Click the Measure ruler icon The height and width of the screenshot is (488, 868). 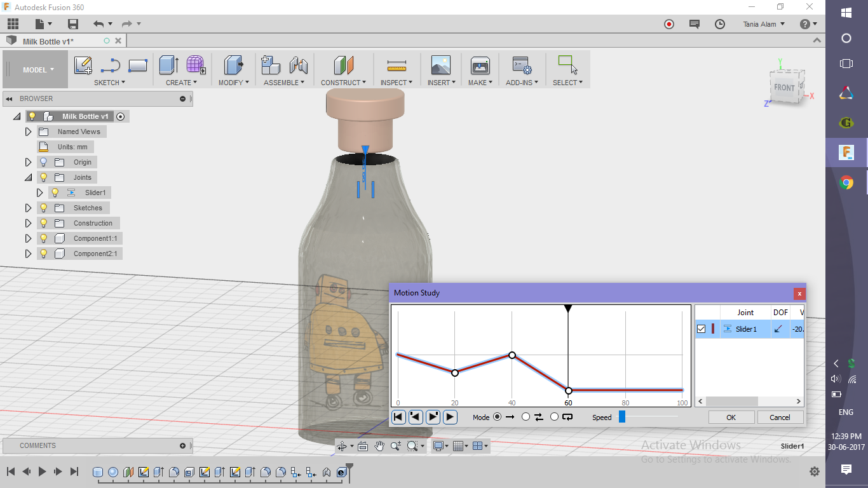[397, 65]
